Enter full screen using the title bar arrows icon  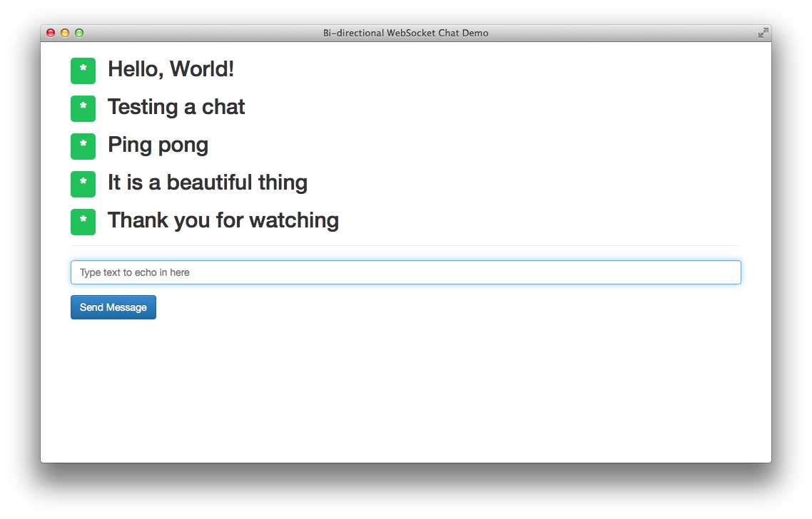click(x=763, y=33)
